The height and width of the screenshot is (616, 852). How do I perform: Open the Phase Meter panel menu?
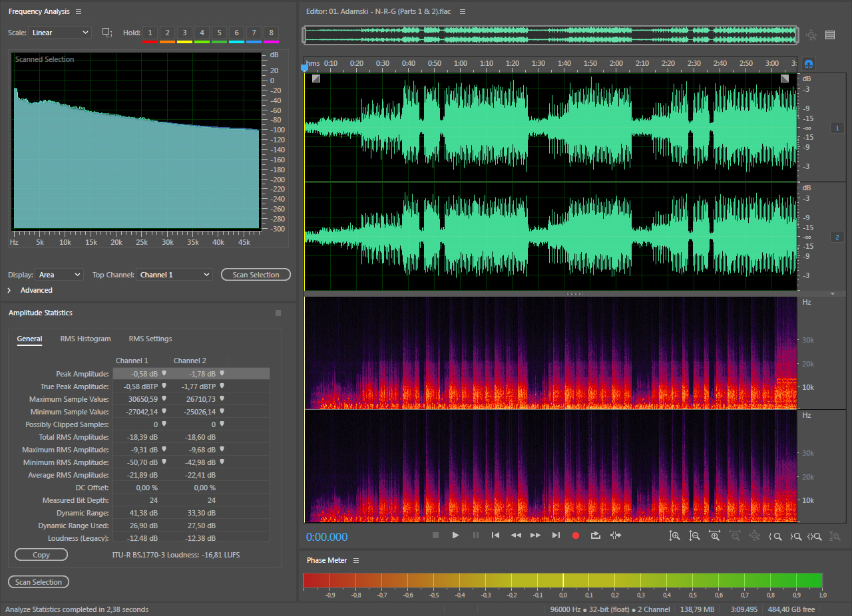pos(356,560)
